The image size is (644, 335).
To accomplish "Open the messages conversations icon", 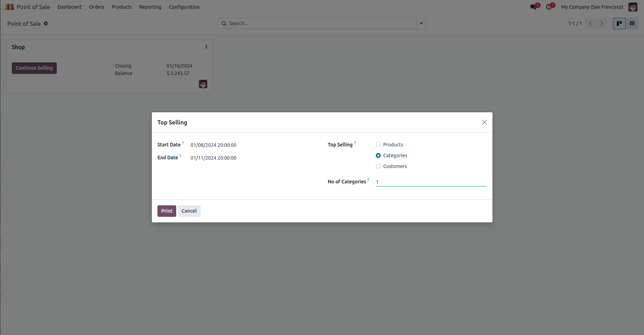I will (x=533, y=7).
